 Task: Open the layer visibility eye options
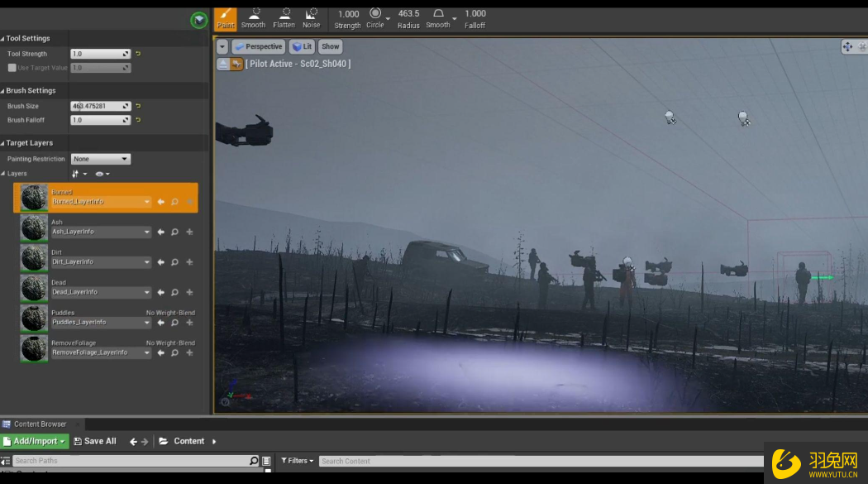pyautogui.click(x=102, y=174)
